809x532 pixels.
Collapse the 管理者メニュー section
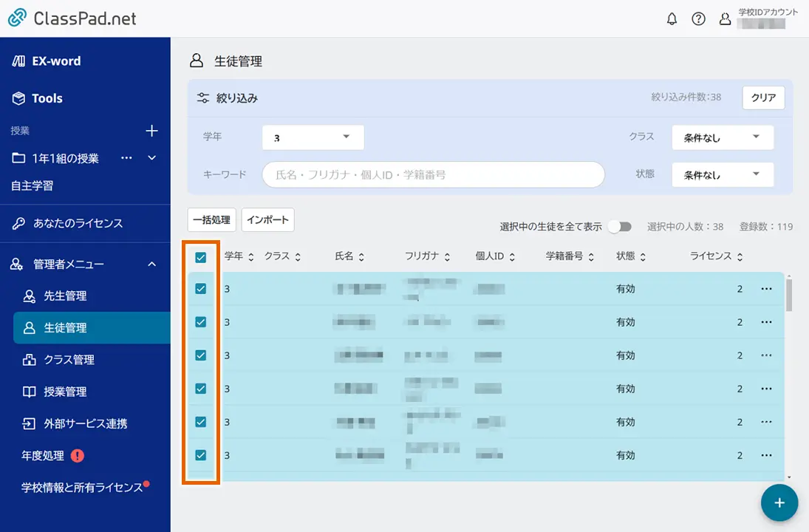(x=151, y=264)
